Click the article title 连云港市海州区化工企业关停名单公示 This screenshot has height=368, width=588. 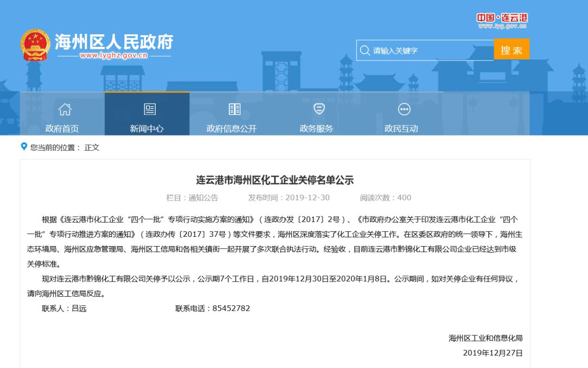point(275,180)
